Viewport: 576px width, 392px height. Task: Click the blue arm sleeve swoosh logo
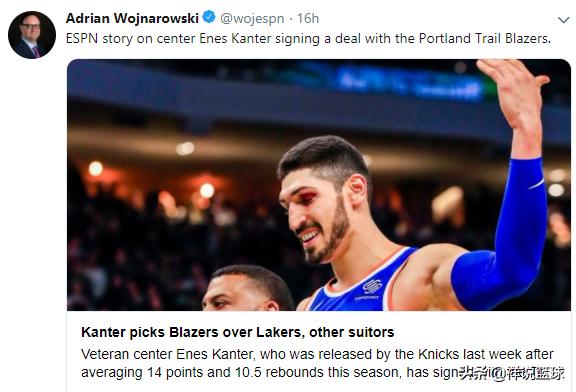[537, 183]
